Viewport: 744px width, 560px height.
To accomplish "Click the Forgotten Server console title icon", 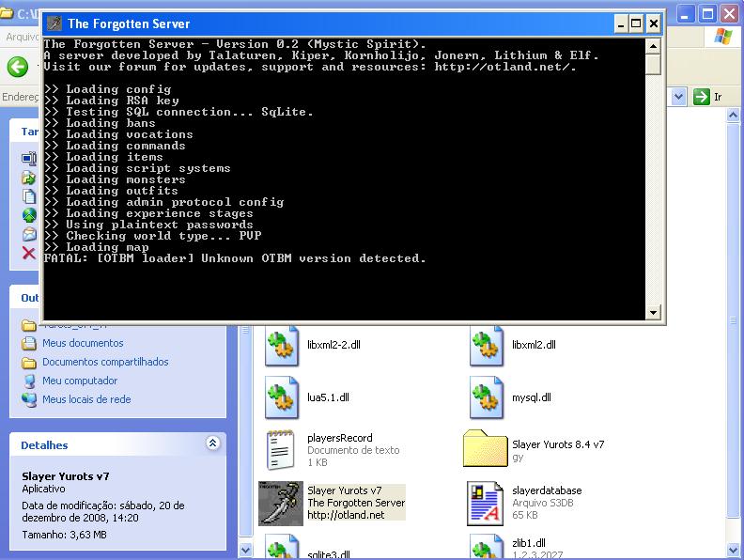I will pos(55,23).
